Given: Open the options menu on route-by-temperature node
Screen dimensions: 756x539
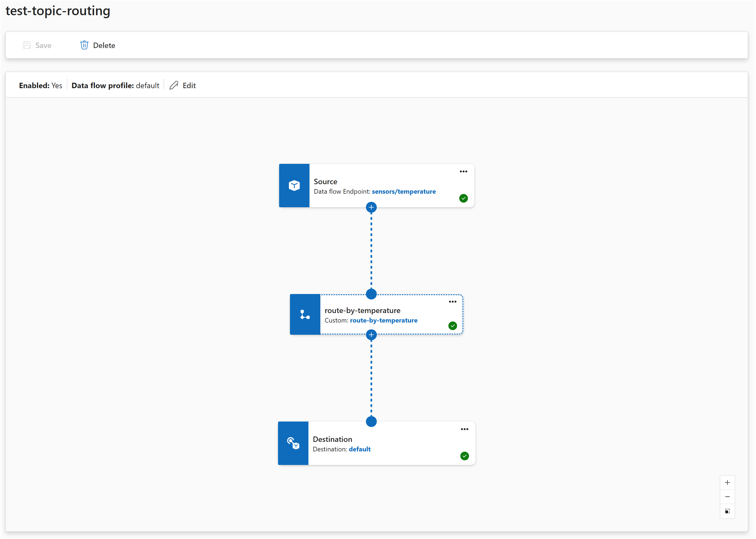Looking at the screenshot, I should coord(452,301).
